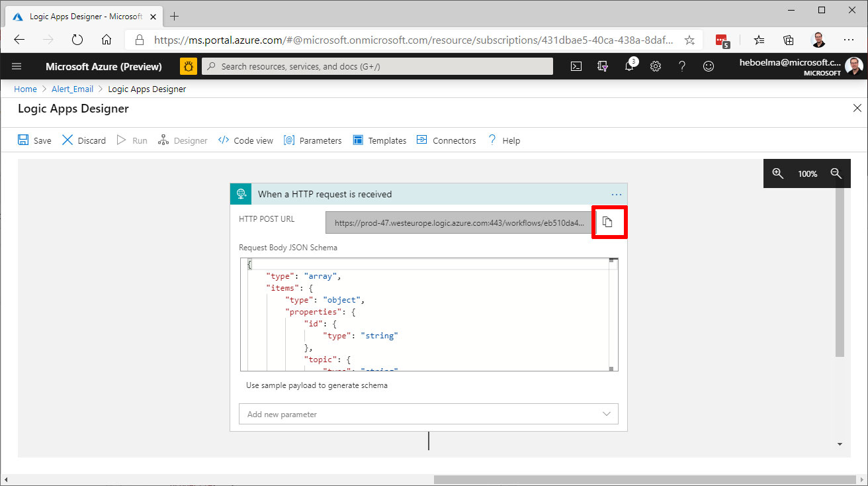Viewport: 868px width, 486px height.
Task: Bookmark this page with the star
Action: (x=689, y=40)
